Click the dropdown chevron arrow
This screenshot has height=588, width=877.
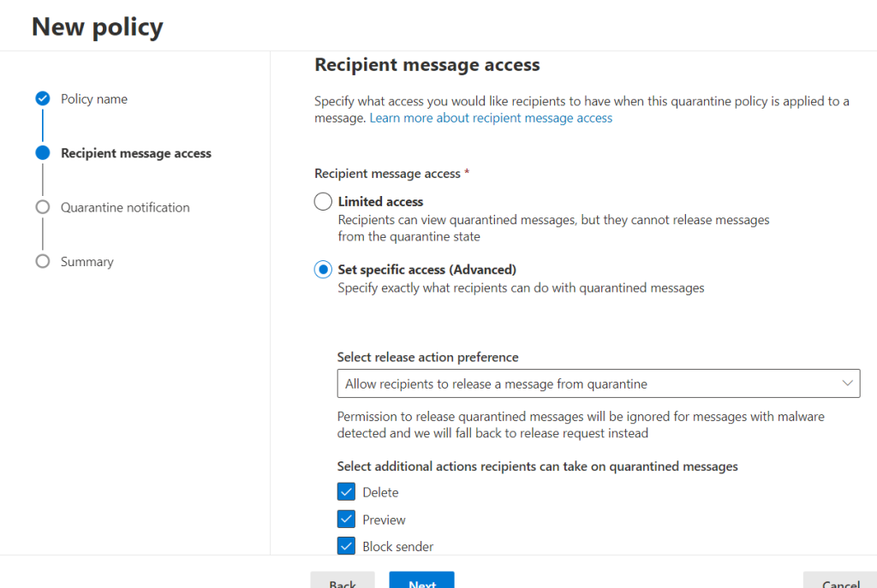pyautogui.click(x=848, y=383)
